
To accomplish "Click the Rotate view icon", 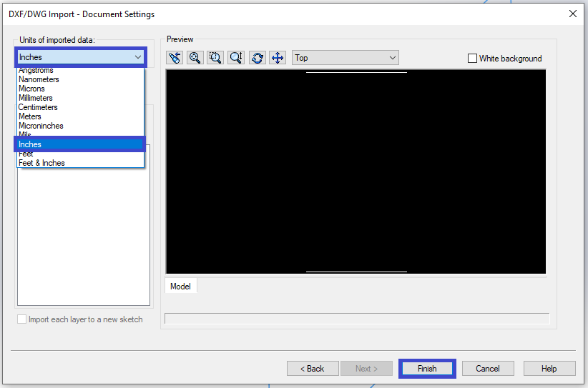I will pos(258,58).
